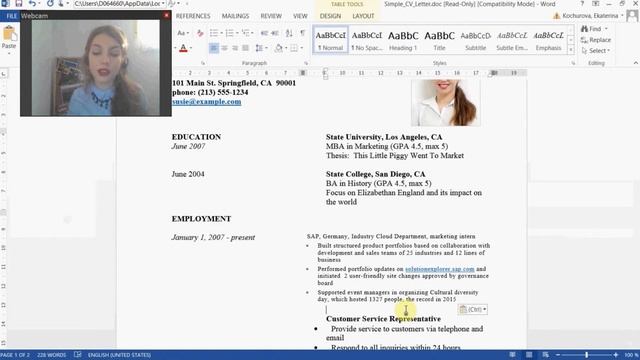Open the Change Case Aa dropdown

click(x=183, y=33)
